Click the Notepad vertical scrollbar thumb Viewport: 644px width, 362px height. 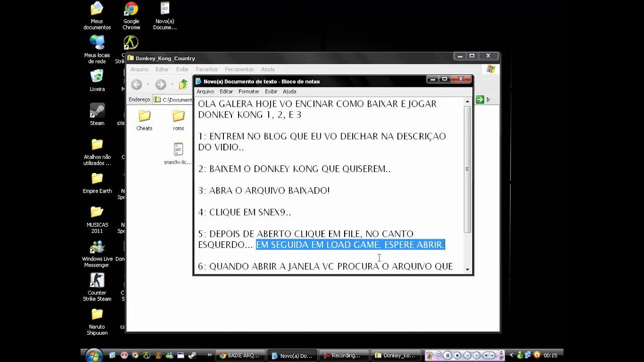(467, 169)
